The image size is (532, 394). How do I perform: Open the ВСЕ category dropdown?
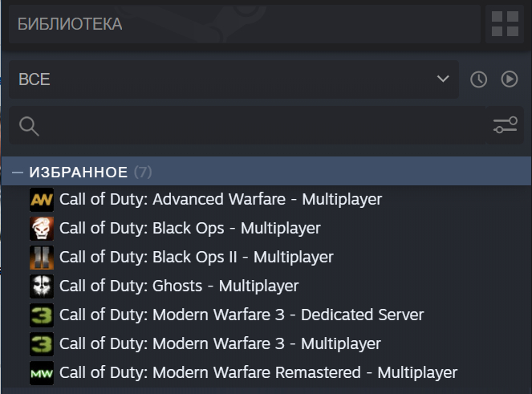(234, 79)
